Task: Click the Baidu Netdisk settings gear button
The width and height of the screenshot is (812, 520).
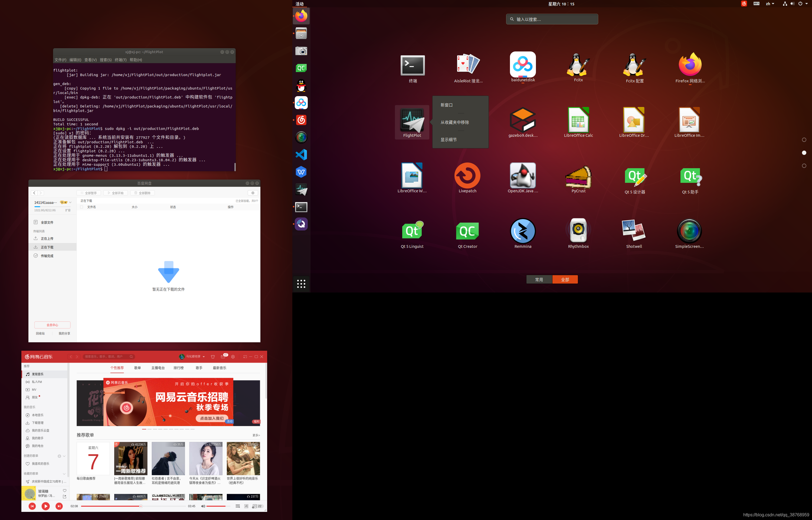Action: (x=253, y=193)
